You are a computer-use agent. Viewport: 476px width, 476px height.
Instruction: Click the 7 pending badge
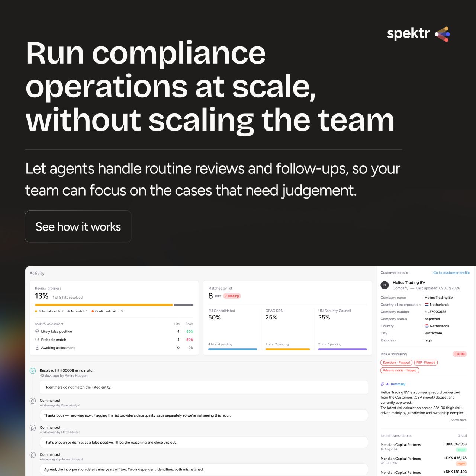point(232,296)
